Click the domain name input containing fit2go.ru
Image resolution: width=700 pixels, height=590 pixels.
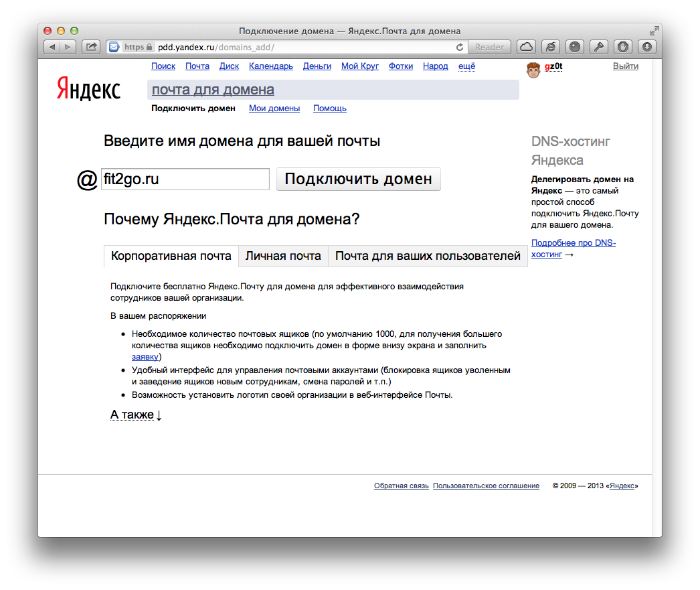click(x=185, y=179)
